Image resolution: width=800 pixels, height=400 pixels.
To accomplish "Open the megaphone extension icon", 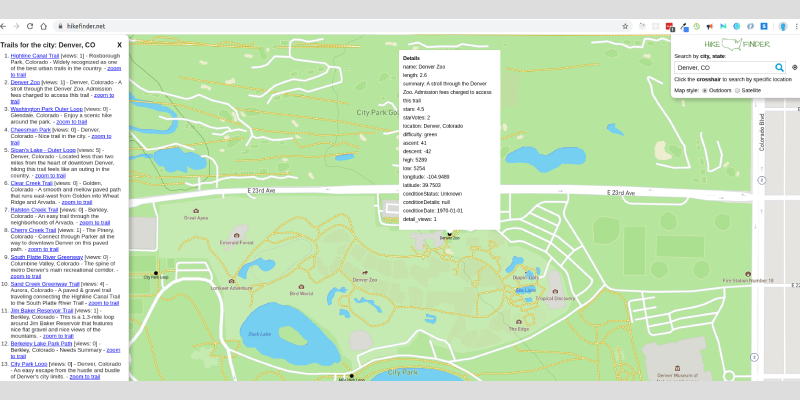I will tap(710, 26).
